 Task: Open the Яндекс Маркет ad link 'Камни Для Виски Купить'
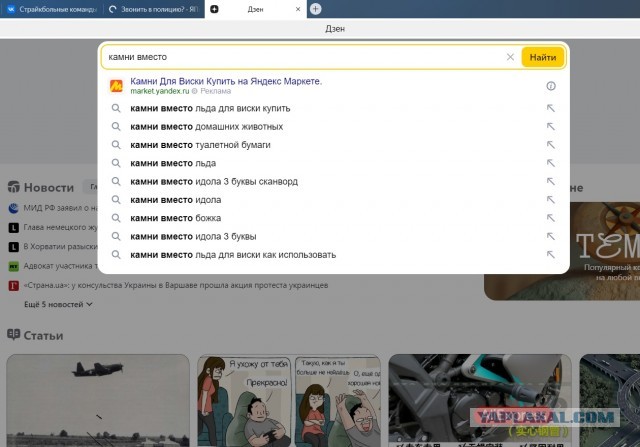(x=226, y=81)
